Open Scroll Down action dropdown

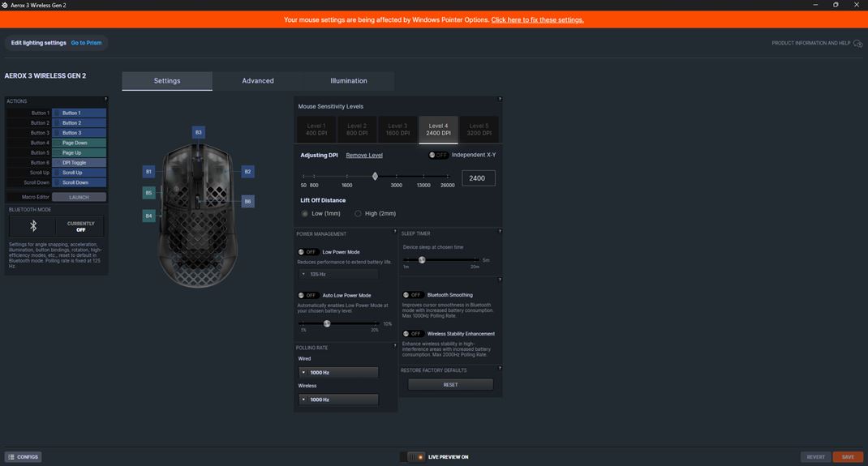click(79, 182)
